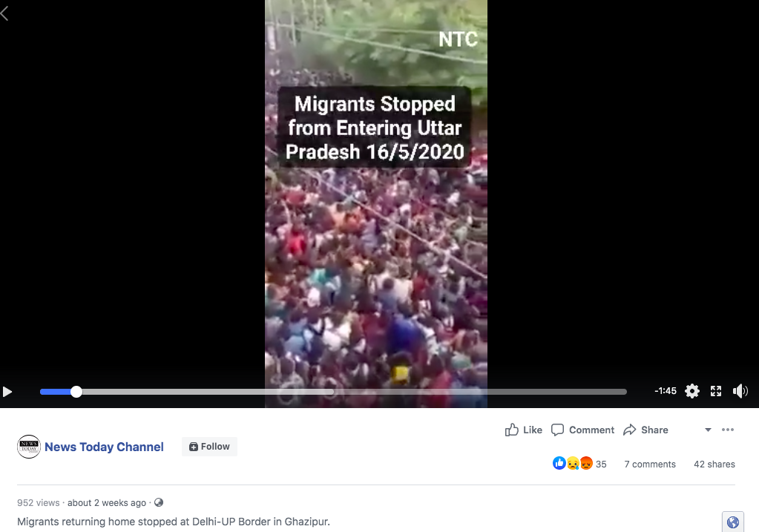Show the 7 comments
This screenshot has height=532, width=759.
point(650,464)
